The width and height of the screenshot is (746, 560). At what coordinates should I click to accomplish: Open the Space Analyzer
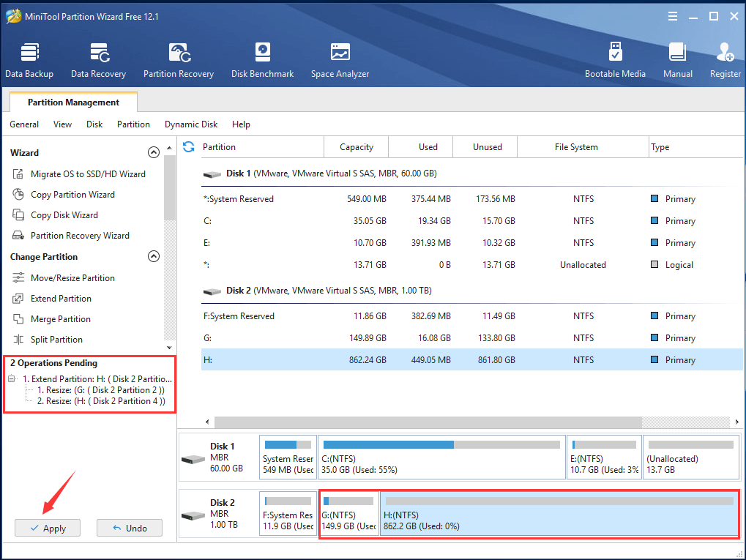[x=340, y=61]
